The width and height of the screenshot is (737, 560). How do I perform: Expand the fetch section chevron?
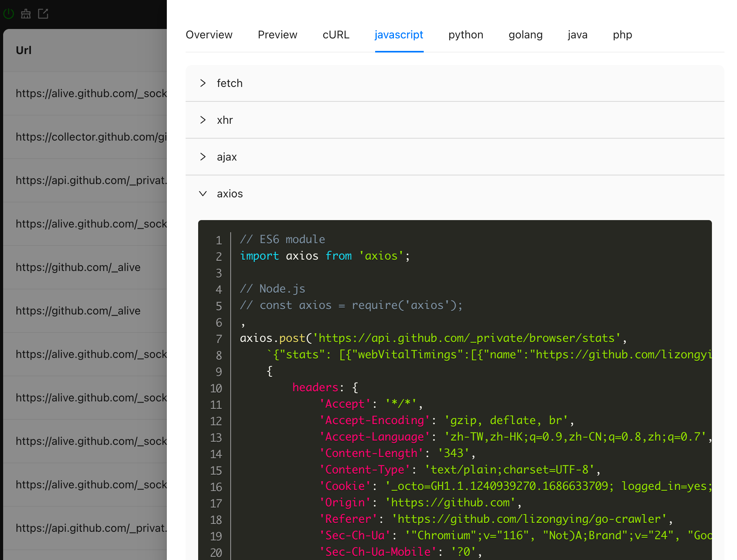tap(203, 83)
